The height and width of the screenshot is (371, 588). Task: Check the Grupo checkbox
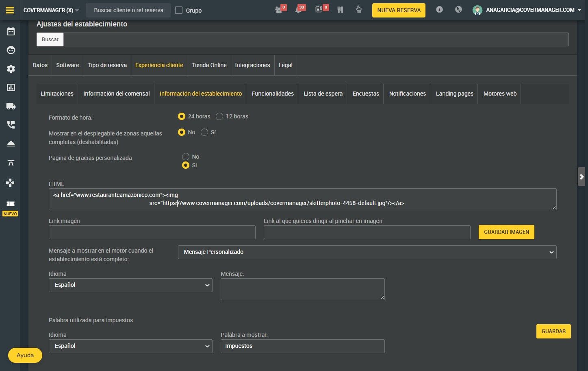[x=179, y=10]
